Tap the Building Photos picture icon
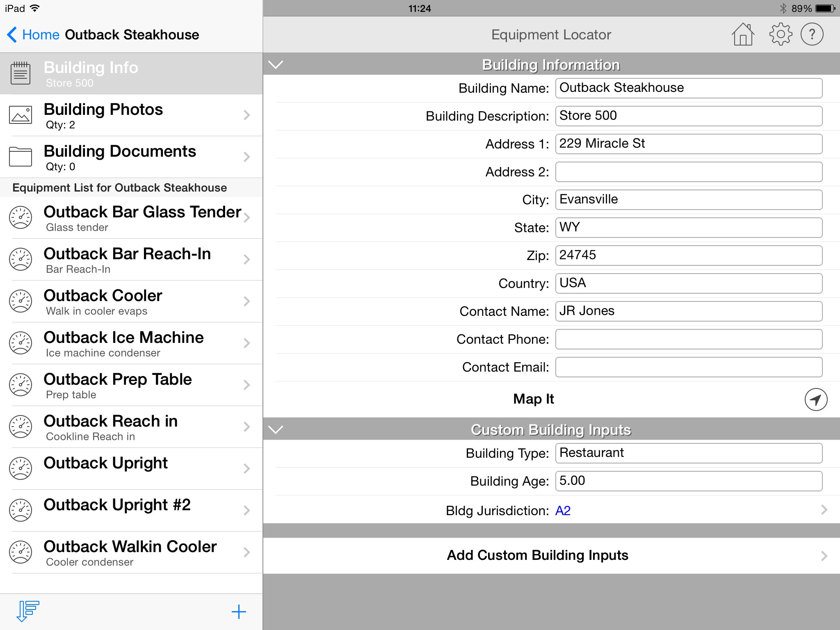Screen dimensions: 840x630 21,115
